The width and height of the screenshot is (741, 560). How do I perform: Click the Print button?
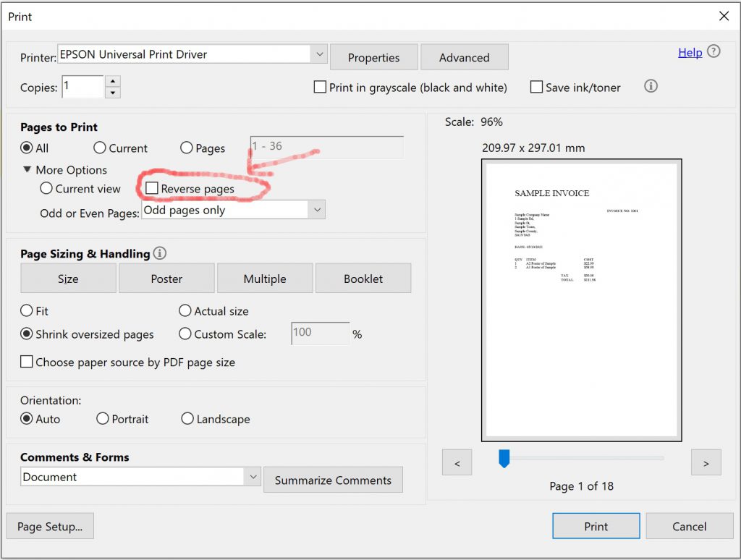coord(596,526)
